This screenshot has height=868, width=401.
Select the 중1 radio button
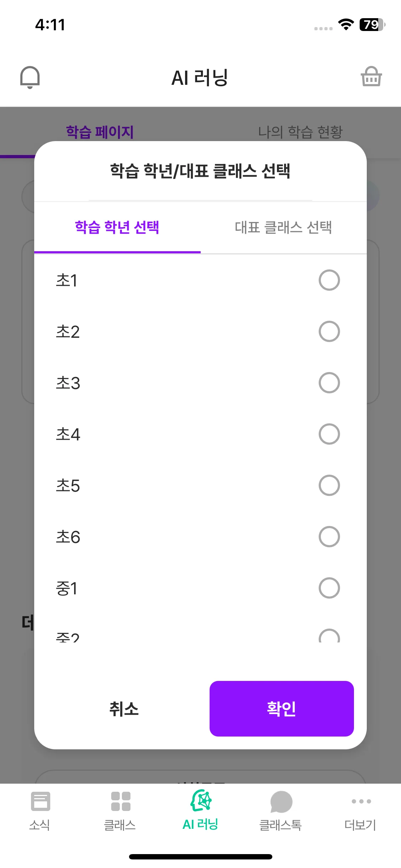(329, 588)
